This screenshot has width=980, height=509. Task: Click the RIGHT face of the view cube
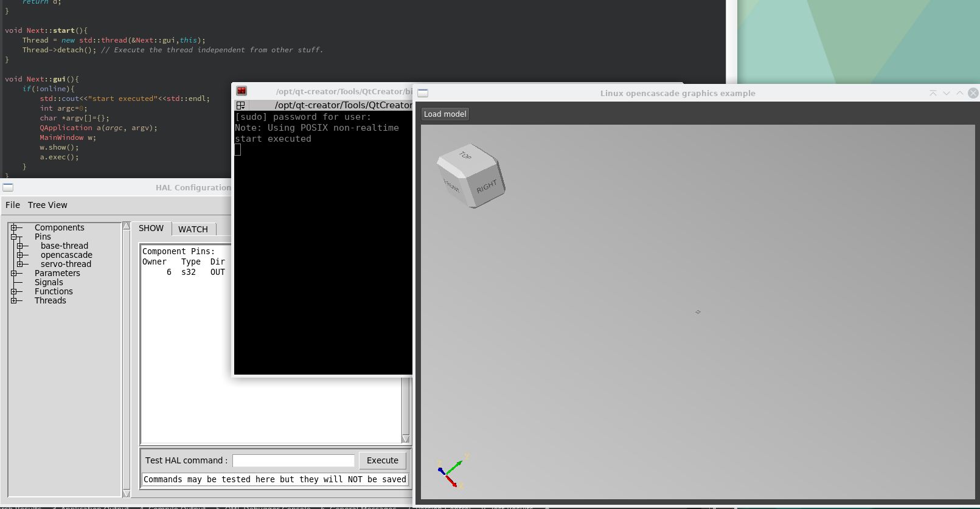point(487,187)
